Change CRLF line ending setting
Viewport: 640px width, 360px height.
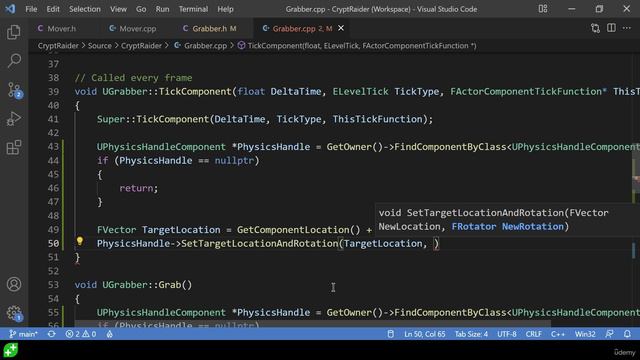[533, 334]
